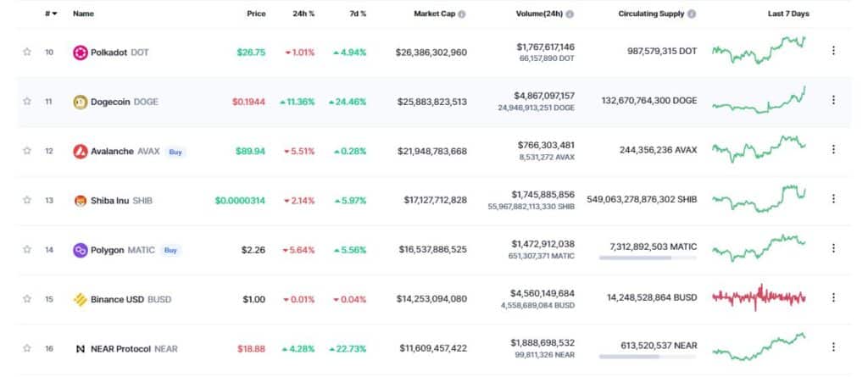Sort table by Volume(24h) header

(x=539, y=14)
